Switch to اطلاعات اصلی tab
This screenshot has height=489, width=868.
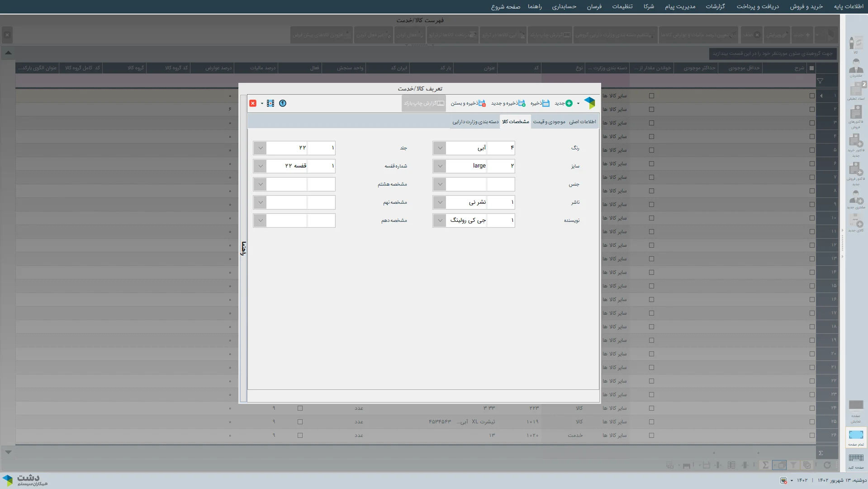tap(582, 122)
